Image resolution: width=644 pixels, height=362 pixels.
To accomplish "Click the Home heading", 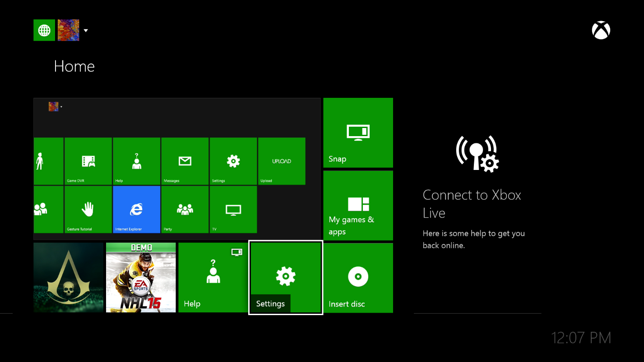I will pyautogui.click(x=74, y=66).
